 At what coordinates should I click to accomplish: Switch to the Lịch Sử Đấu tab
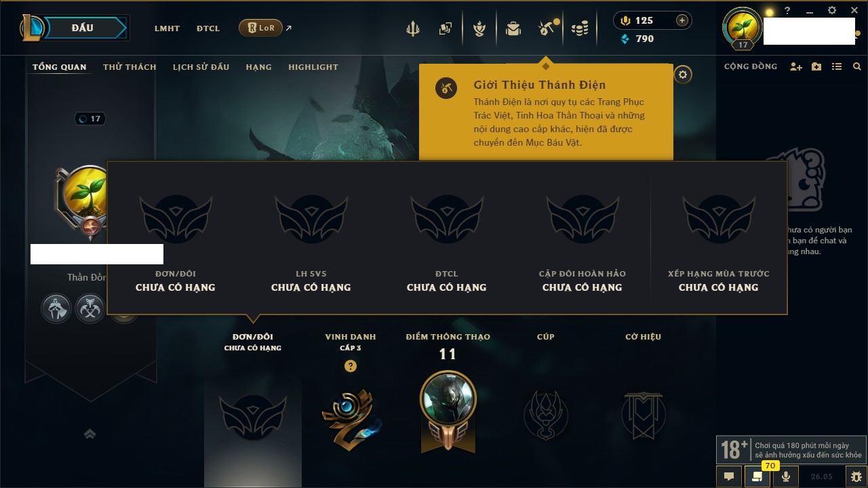pyautogui.click(x=201, y=67)
